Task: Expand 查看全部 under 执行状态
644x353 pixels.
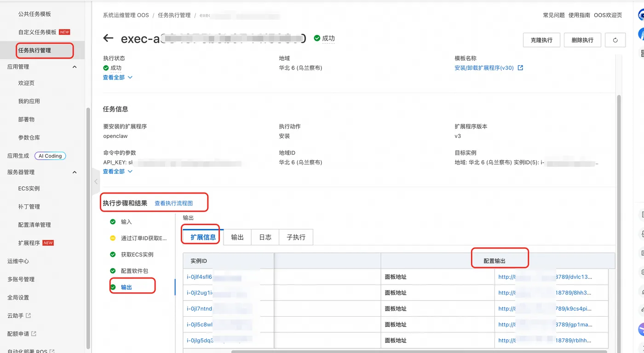Action: pos(118,77)
